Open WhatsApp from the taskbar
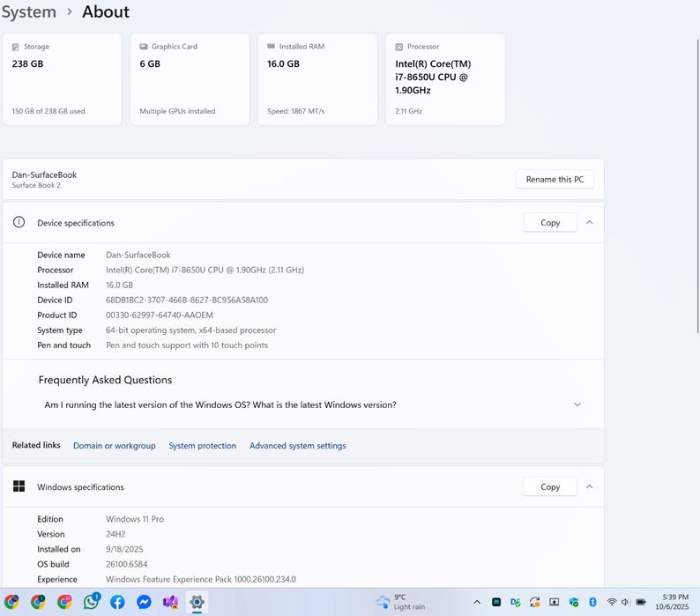 pyautogui.click(x=92, y=602)
